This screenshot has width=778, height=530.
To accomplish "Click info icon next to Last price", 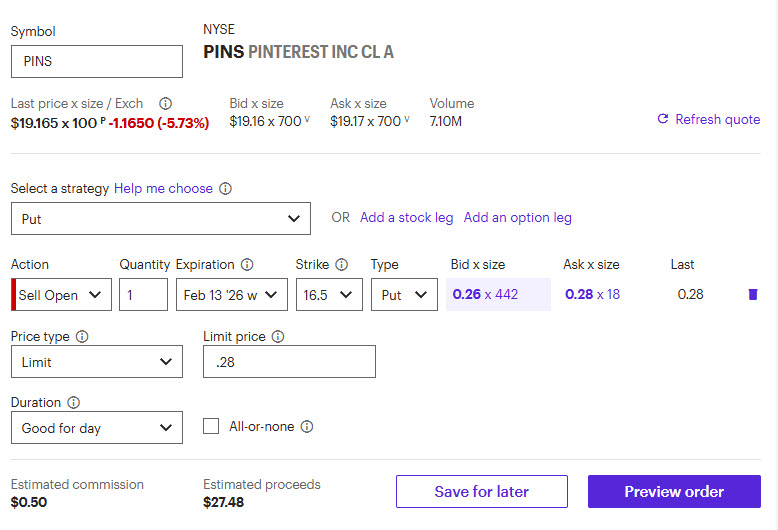I will 166,103.
